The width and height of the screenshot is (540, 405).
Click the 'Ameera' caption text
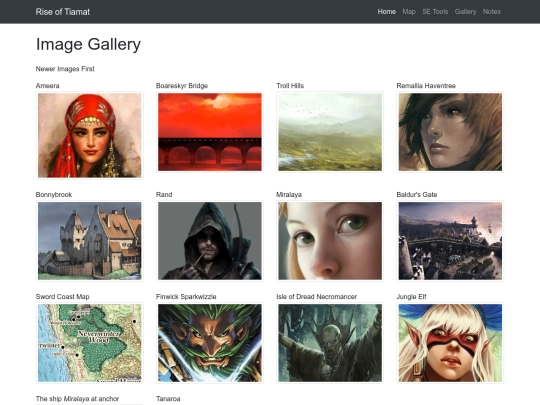click(48, 86)
